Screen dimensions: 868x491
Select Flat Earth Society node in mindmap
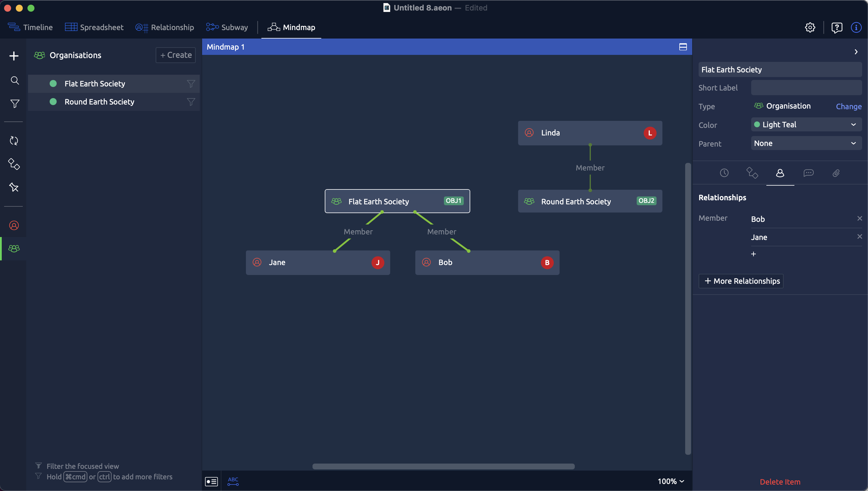point(397,201)
